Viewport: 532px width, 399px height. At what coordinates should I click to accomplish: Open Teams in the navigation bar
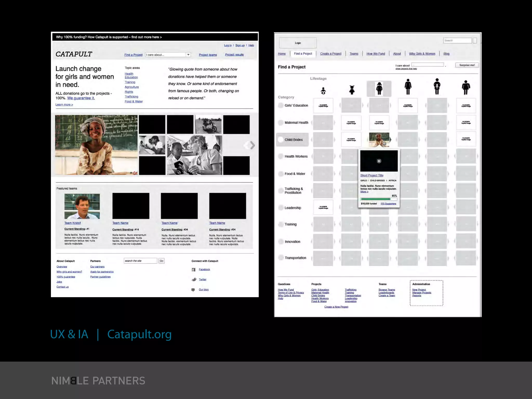(x=354, y=54)
